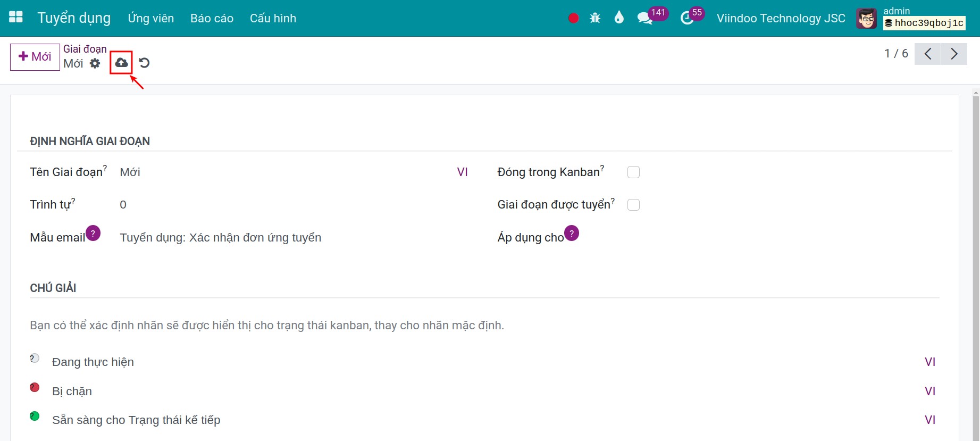This screenshot has height=441, width=980.
Task: Go to the previous record arrow
Action: click(x=928, y=54)
